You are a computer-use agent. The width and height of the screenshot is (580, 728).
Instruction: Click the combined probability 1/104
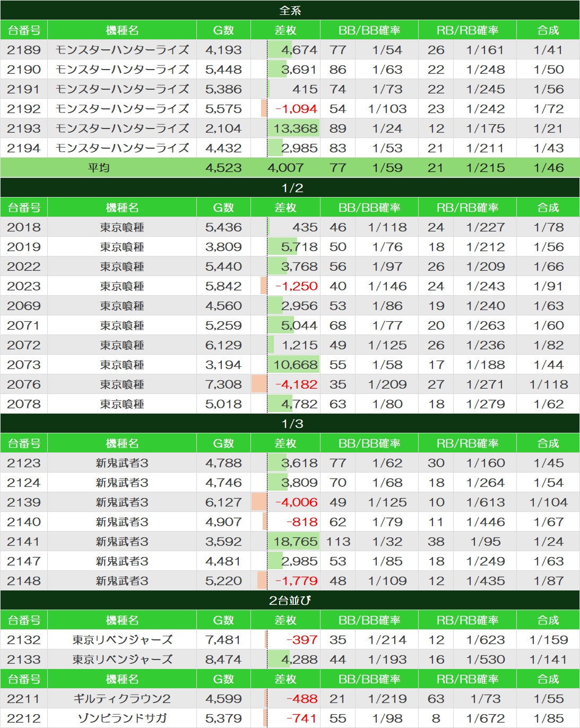(549, 502)
